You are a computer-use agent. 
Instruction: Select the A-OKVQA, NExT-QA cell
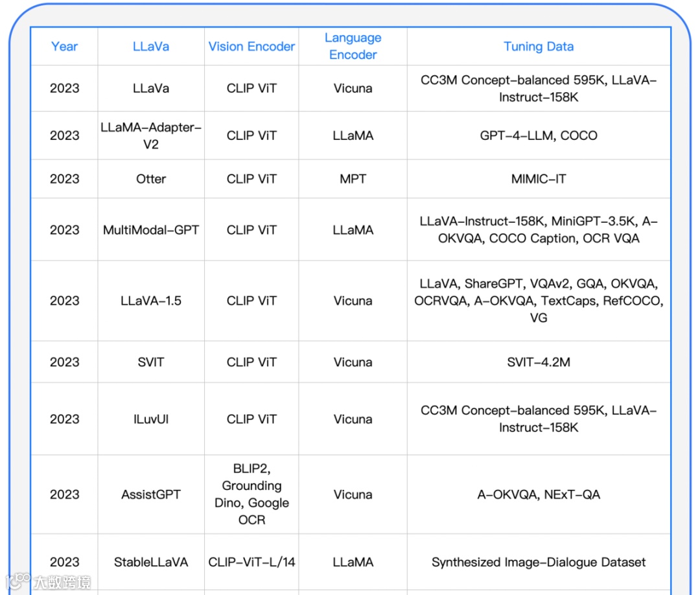(x=539, y=495)
